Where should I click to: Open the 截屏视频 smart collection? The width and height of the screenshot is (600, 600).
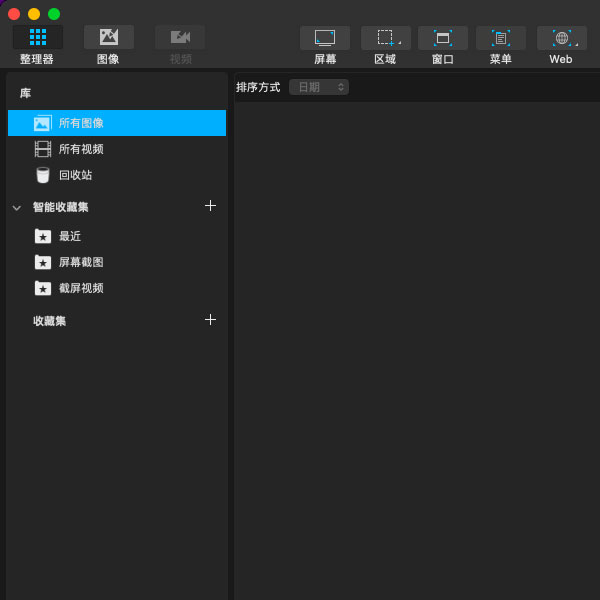(x=117, y=288)
